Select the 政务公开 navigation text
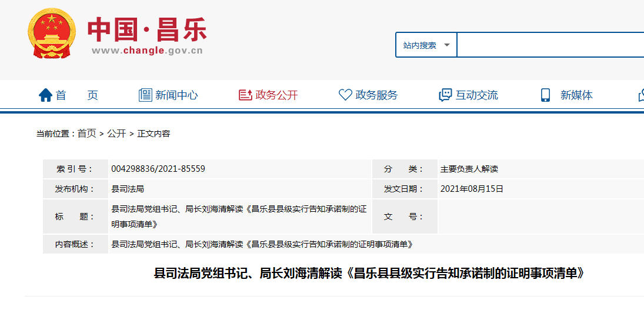 click(x=276, y=95)
